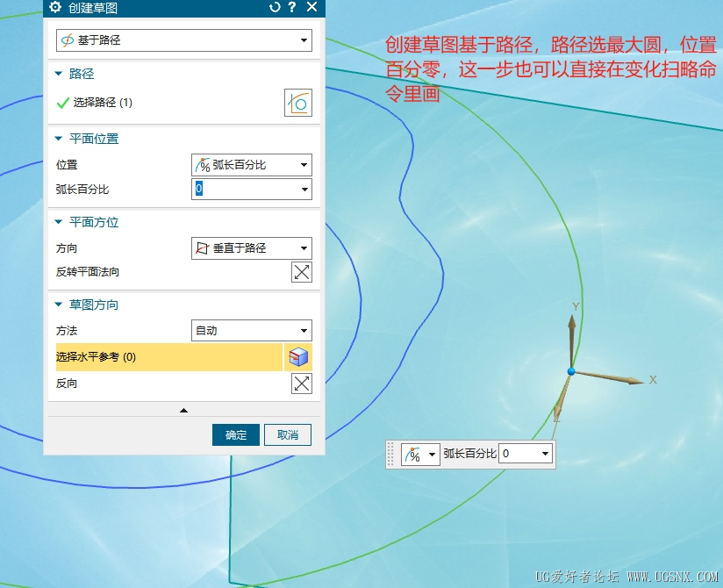Collapse the 平面位置 section
This screenshot has width=723, height=588.
pos(58,139)
